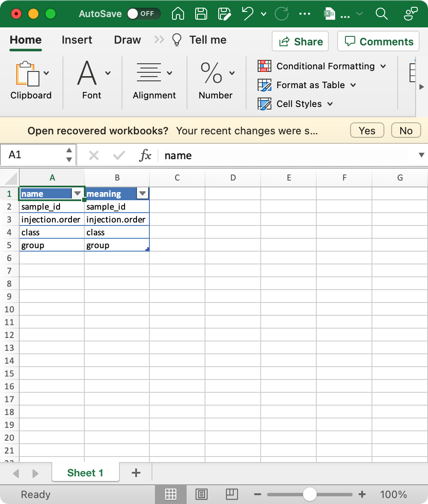
Task: Expand the Name Box dropdown arrow
Action: pos(68,155)
